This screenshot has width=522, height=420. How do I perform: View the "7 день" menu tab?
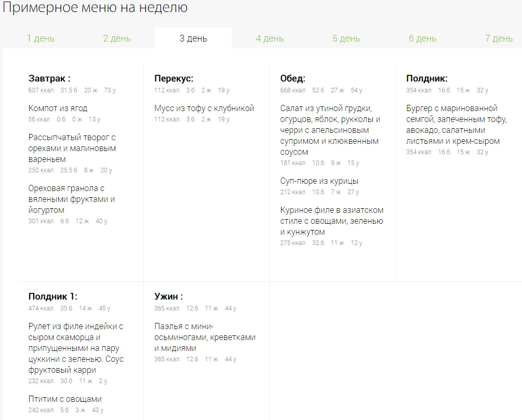pyautogui.click(x=499, y=38)
